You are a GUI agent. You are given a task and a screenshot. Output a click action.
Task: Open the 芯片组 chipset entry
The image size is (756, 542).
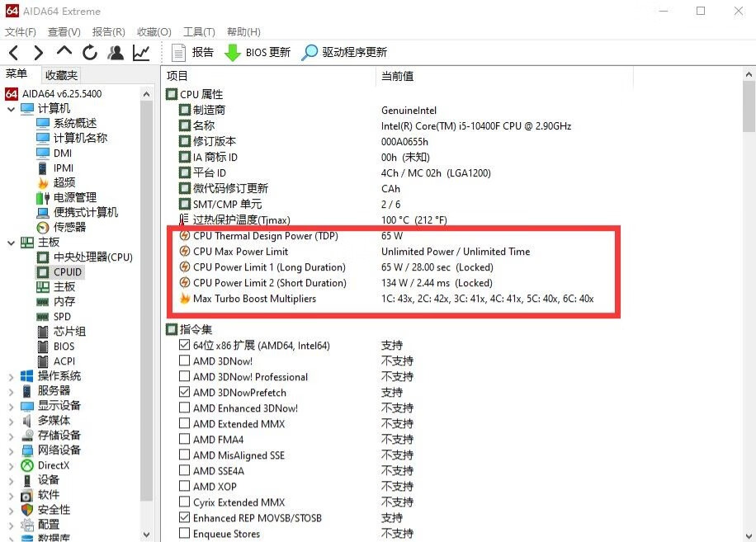click(69, 332)
